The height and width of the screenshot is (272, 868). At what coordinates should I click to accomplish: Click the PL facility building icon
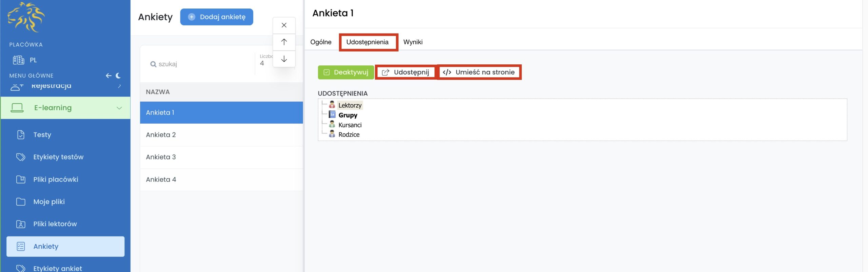coord(18,60)
